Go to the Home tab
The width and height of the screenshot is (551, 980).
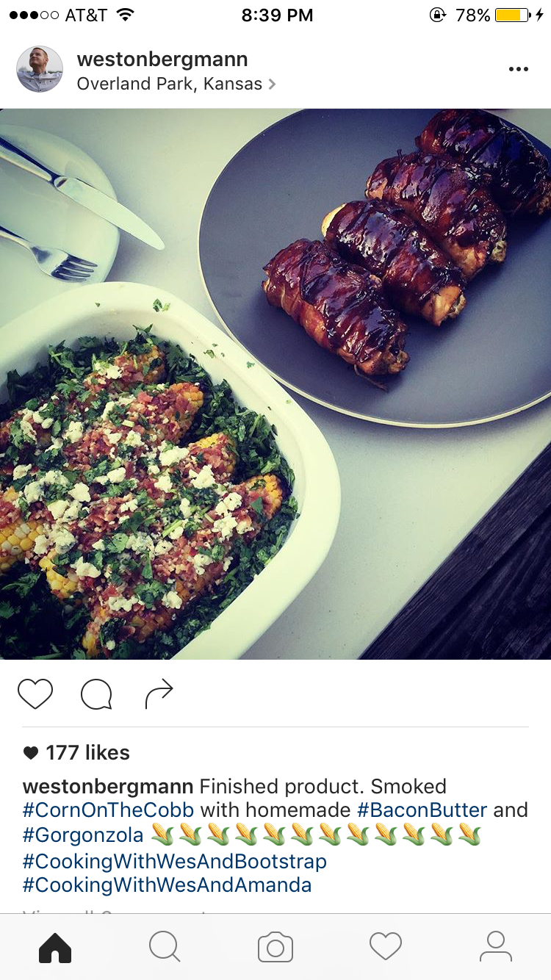click(55, 947)
